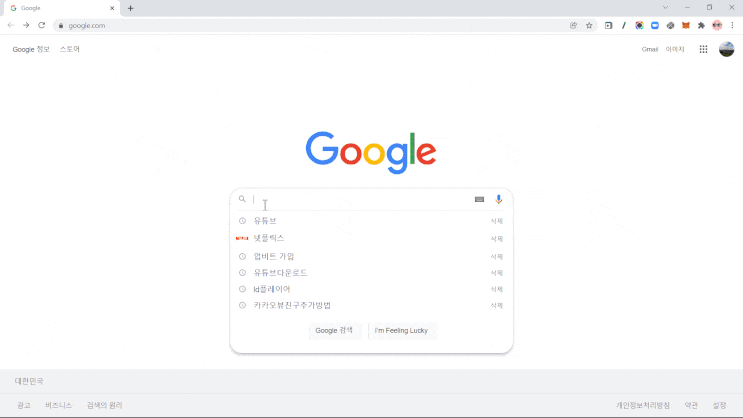The height and width of the screenshot is (418, 743).
Task: Open the tab search chevron
Action: tap(665, 8)
